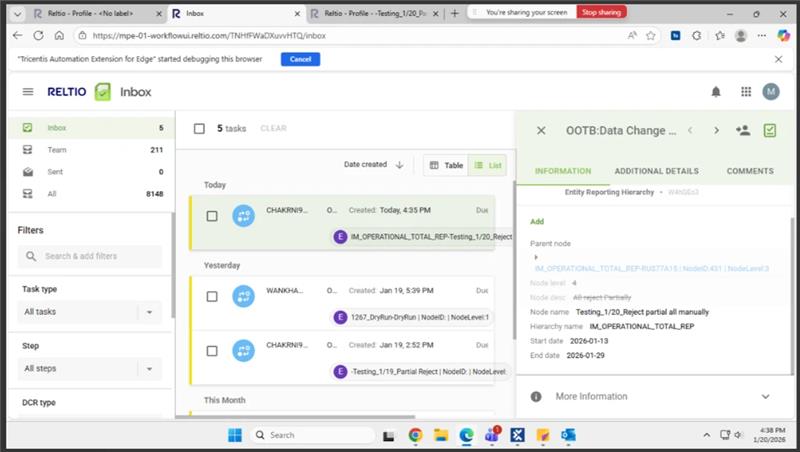Image resolution: width=800 pixels, height=452 pixels.
Task: Click task type icon for Jan 19, 2:52 PM task
Action: pos(243,350)
